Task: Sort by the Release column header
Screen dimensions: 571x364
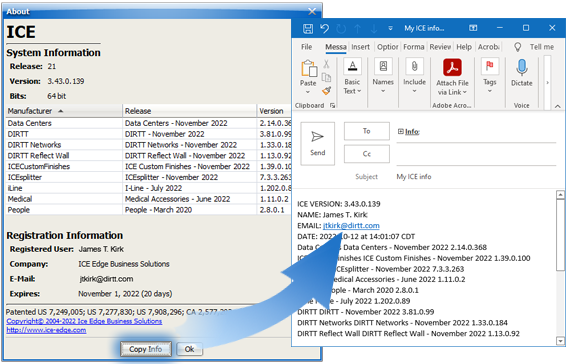Action: [x=190, y=111]
